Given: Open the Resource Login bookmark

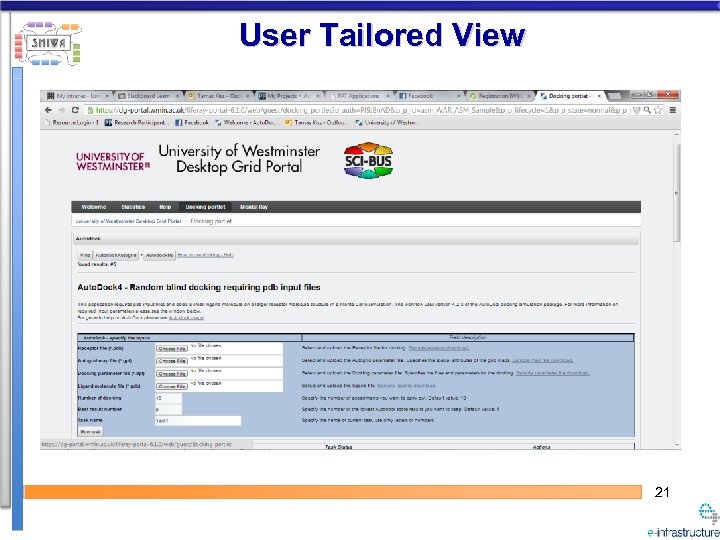Looking at the screenshot, I should [72, 123].
